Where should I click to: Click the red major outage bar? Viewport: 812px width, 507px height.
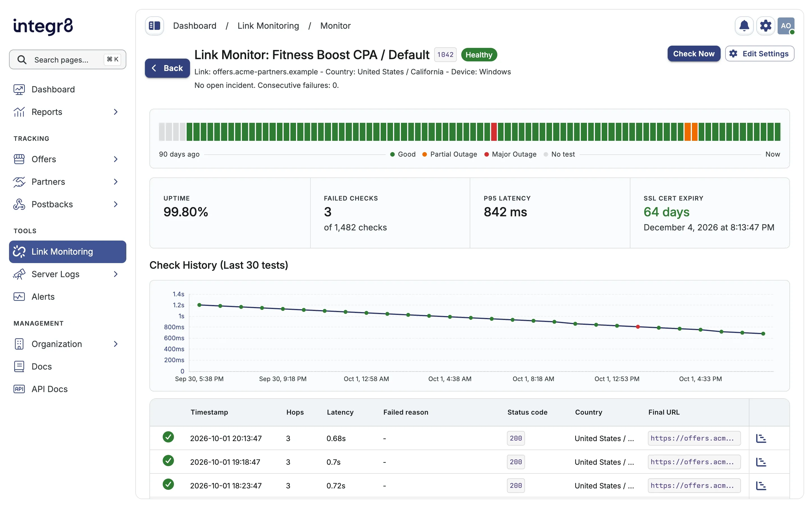pos(494,132)
